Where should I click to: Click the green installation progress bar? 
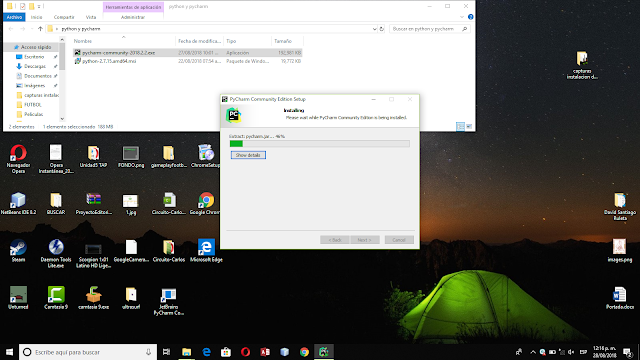coord(320,144)
